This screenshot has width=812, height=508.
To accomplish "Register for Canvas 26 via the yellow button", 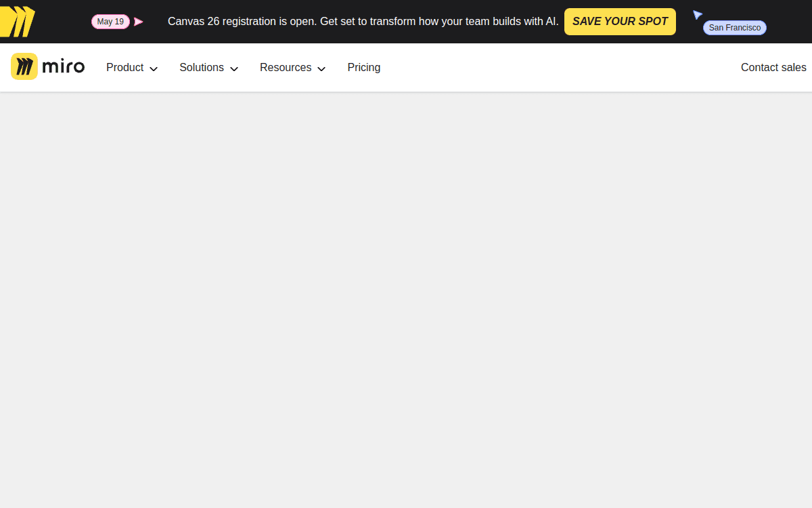I will pos(619,21).
